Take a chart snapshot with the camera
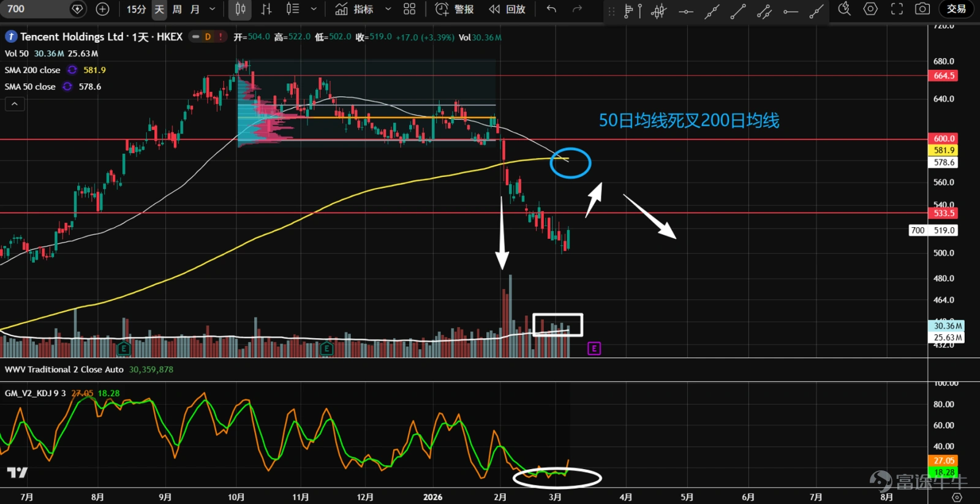This screenshot has width=980, height=504. (x=922, y=9)
